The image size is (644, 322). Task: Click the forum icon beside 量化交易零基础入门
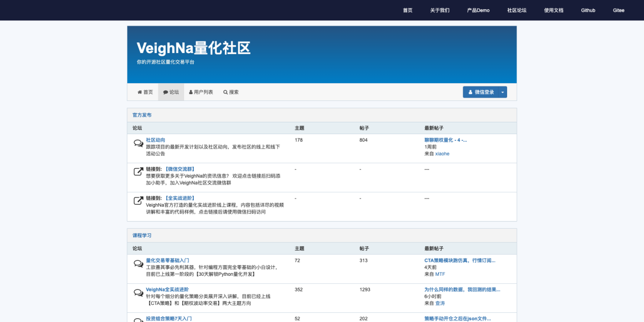[x=138, y=263]
